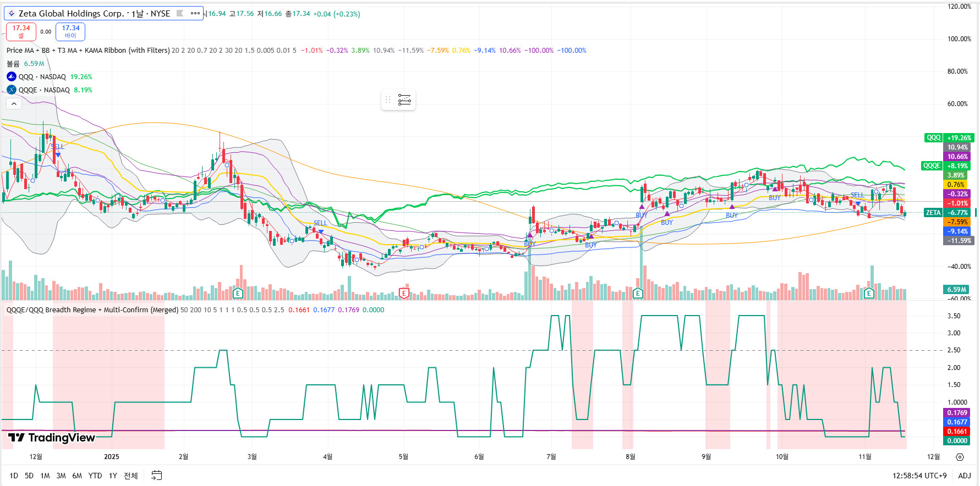Collapse the indicator legend with chevron
980x486 pixels.
(x=14, y=103)
